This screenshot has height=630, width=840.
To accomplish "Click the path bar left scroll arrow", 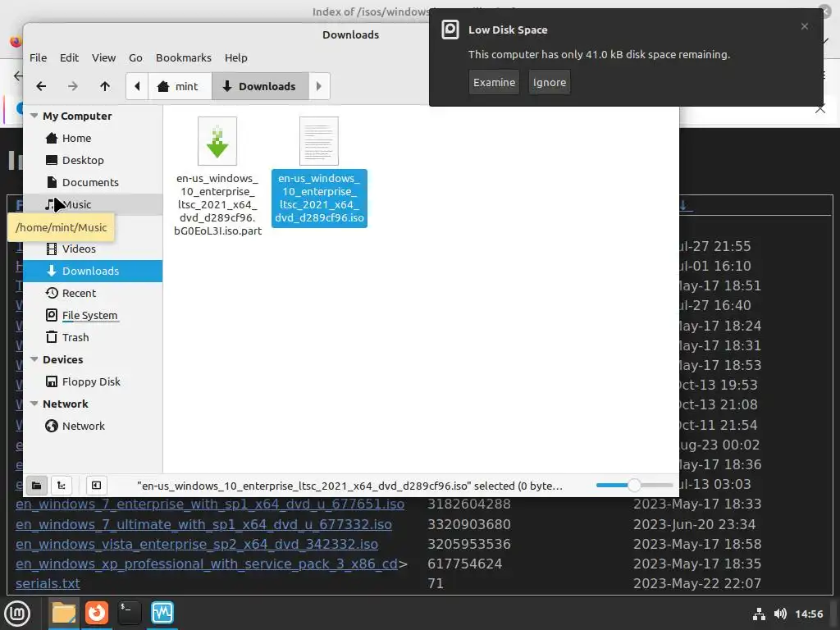I will (137, 86).
